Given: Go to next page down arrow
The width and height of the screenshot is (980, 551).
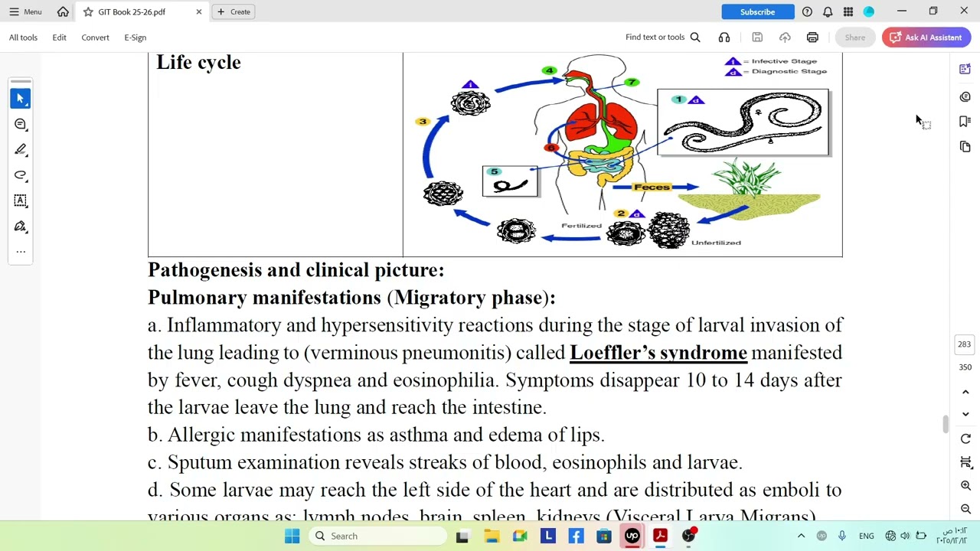Looking at the screenshot, I should 965,414.
